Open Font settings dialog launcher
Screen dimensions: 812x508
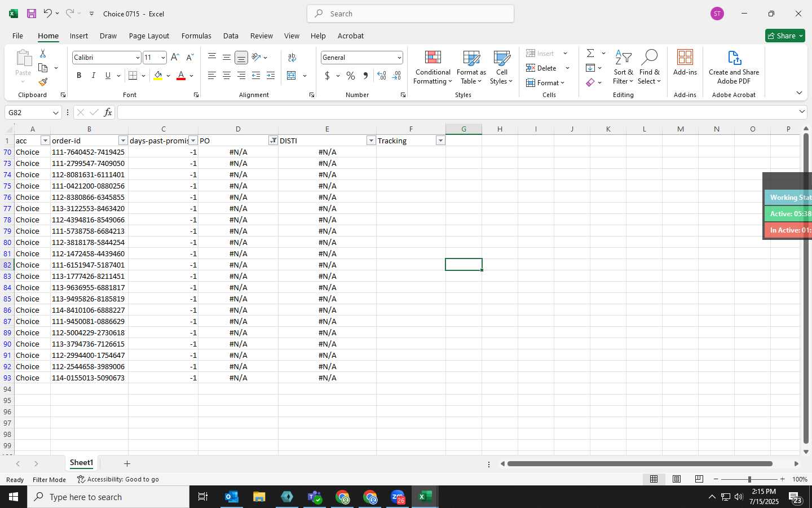click(196, 95)
